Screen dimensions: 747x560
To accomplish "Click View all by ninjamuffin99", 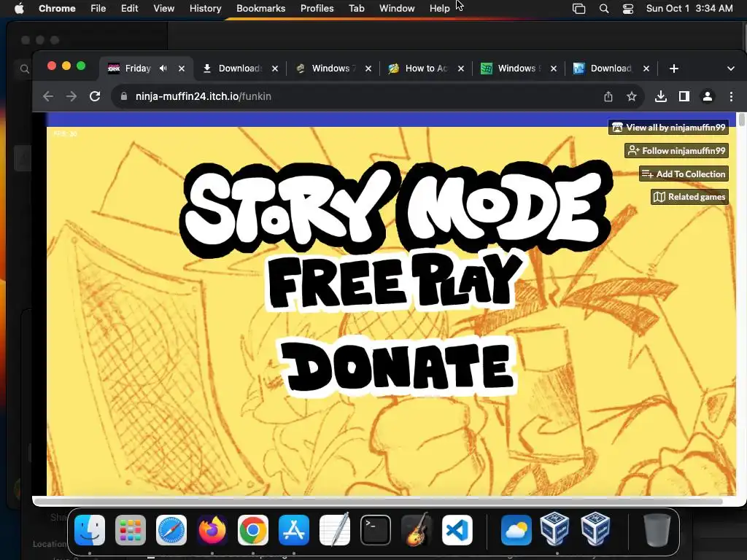I will (x=668, y=127).
